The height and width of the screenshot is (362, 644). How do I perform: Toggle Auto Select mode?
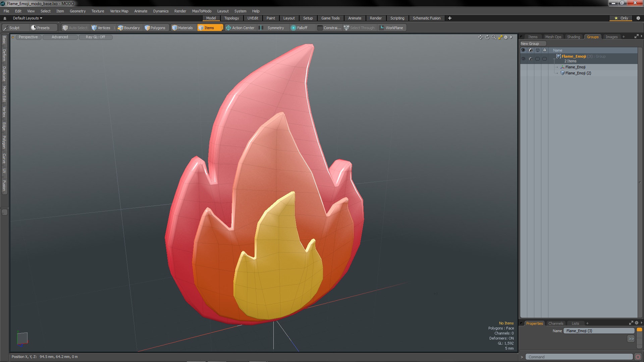(x=75, y=28)
